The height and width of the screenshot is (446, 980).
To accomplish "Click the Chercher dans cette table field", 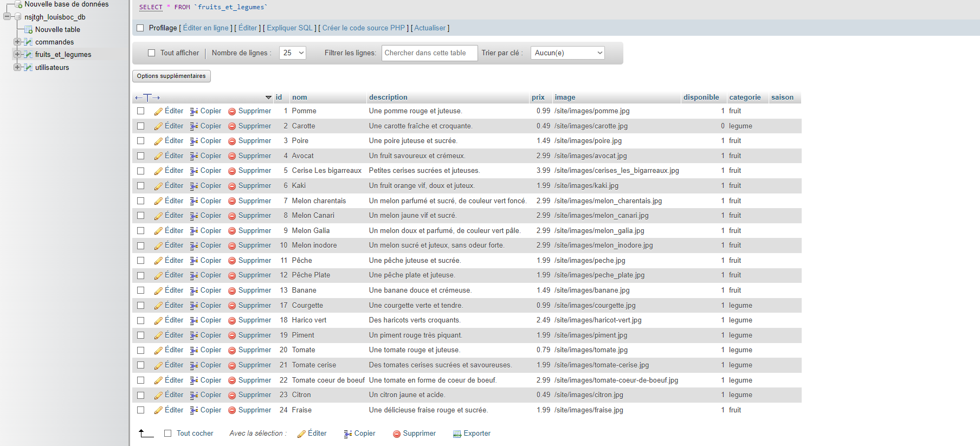I will (429, 53).
